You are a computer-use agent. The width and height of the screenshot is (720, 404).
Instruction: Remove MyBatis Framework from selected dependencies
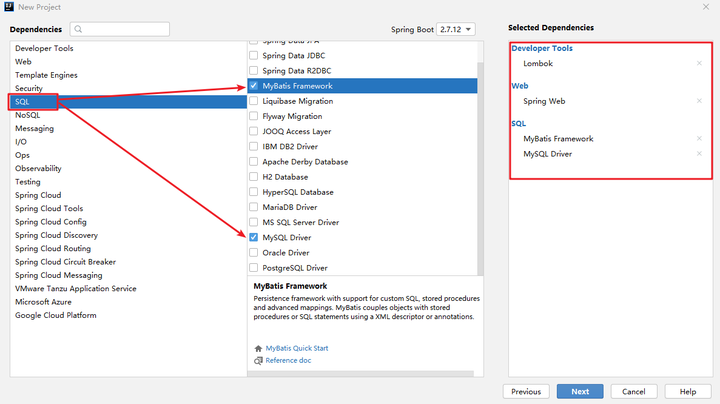(x=699, y=139)
